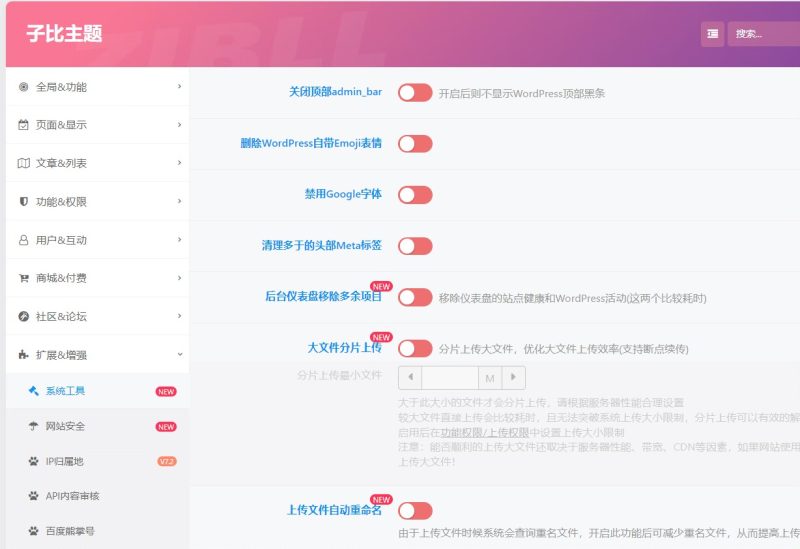The width and height of the screenshot is (800, 549).
Task: Click the paw icon beside 百度熊掌号
Action: [34, 531]
